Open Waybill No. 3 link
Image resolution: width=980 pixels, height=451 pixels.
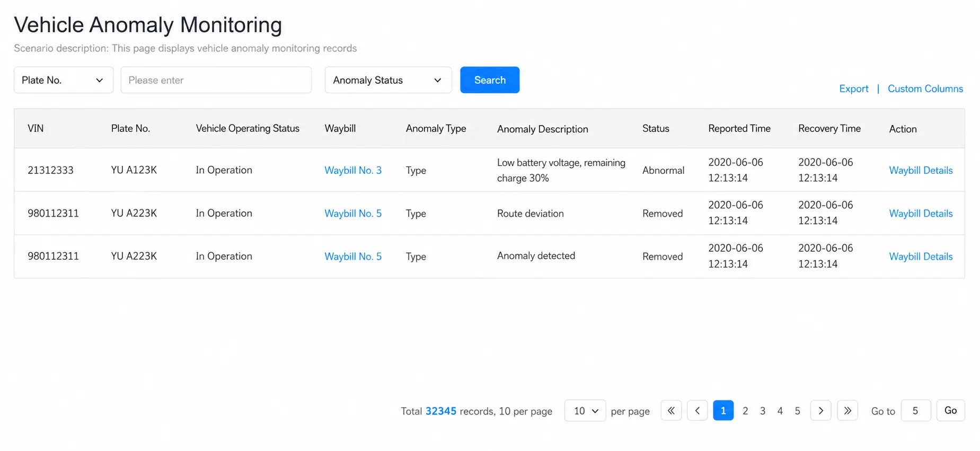(x=353, y=170)
